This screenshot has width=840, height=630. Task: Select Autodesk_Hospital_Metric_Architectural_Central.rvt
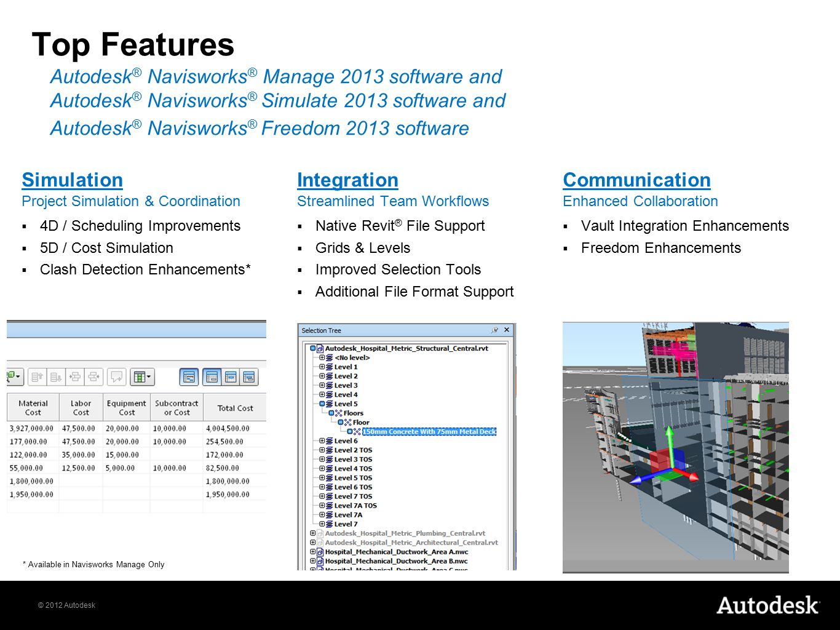[x=411, y=542]
